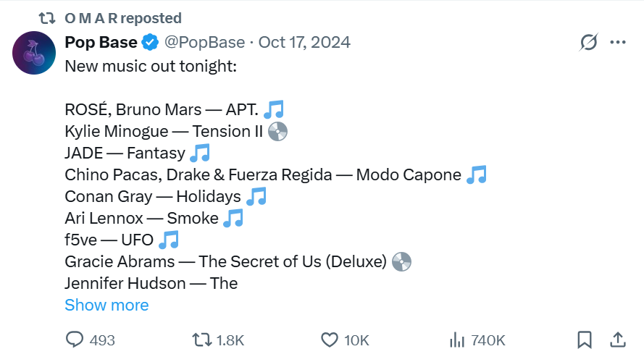Image resolution: width=644 pixels, height=362 pixels.
Task: Open the three-dot more options menu
Action: tap(618, 43)
